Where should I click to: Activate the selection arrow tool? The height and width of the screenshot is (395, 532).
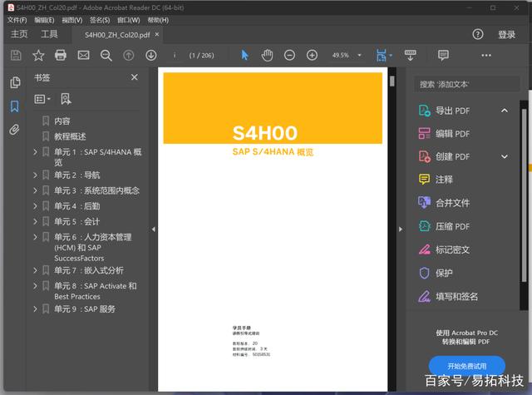tap(244, 55)
